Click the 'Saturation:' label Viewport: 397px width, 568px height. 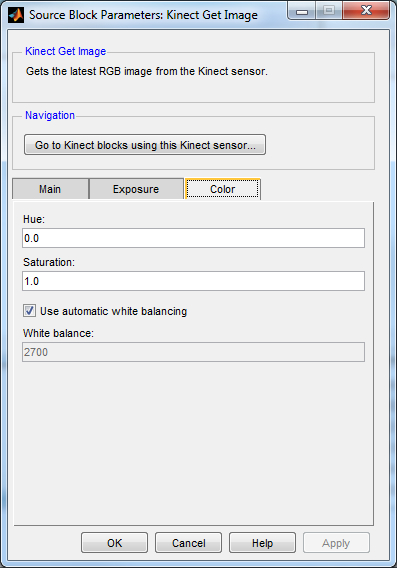[49, 262]
